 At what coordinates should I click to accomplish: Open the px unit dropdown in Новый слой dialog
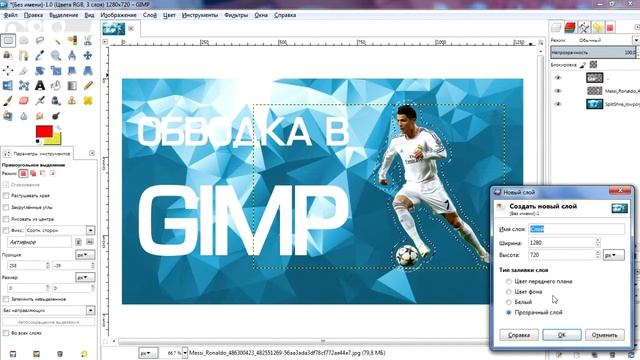pos(613,255)
